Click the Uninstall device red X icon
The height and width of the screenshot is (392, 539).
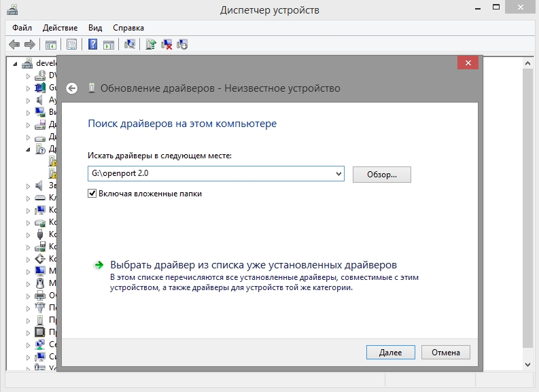[x=167, y=44]
